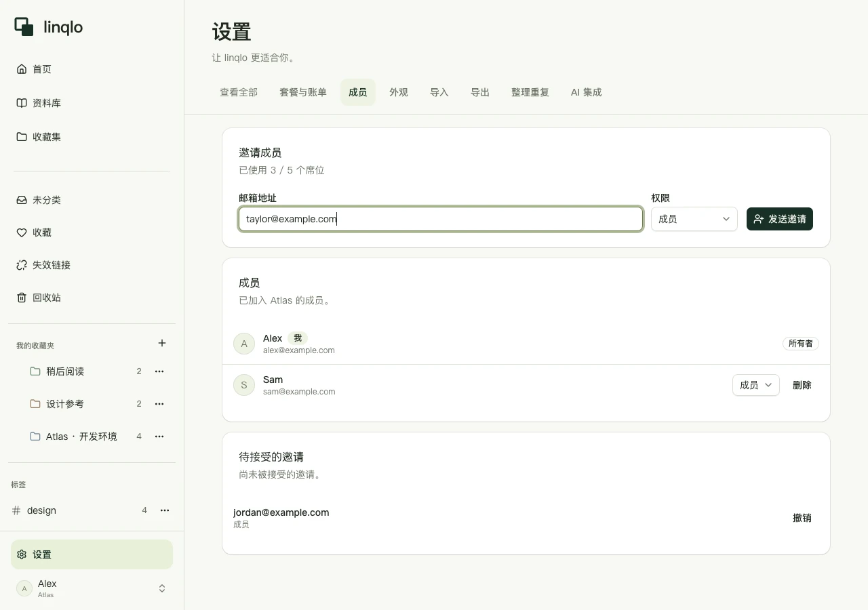Click the linqlo logo icon
The image size is (868, 610).
(x=24, y=26)
